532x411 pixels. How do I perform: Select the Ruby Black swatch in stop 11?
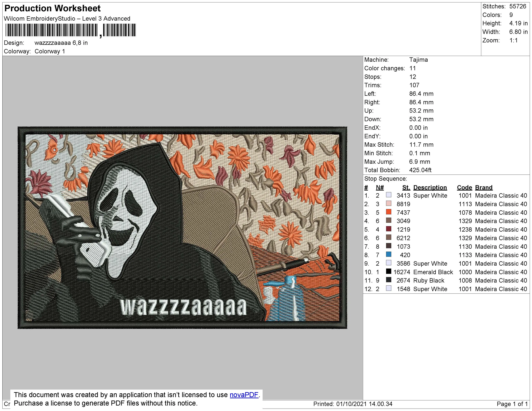click(389, 280)
